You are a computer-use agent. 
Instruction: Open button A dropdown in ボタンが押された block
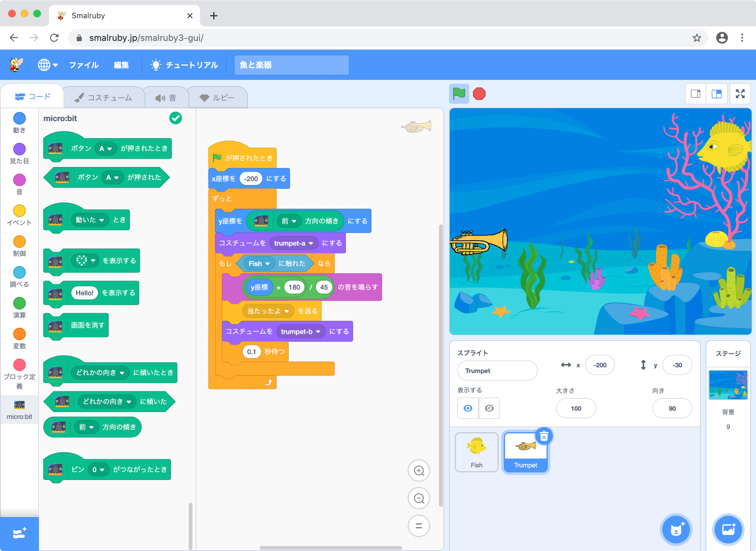[112, 177]
